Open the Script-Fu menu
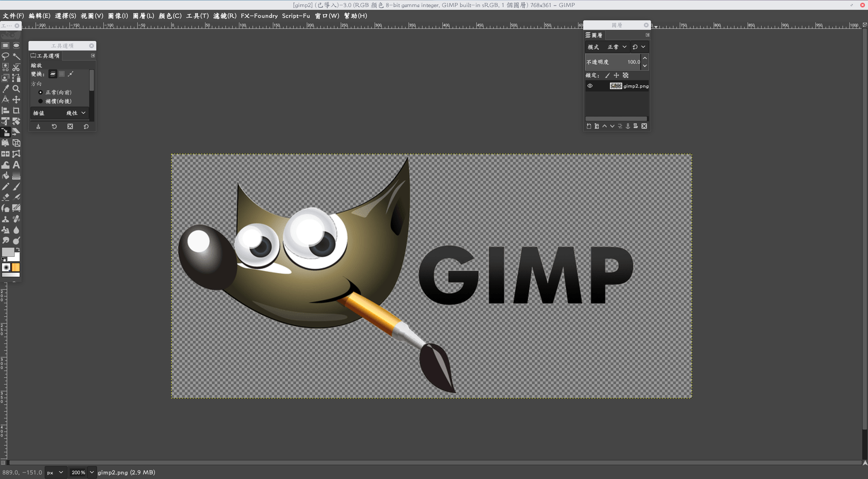This screenshot has height=479, width=868. pos(296,16)
